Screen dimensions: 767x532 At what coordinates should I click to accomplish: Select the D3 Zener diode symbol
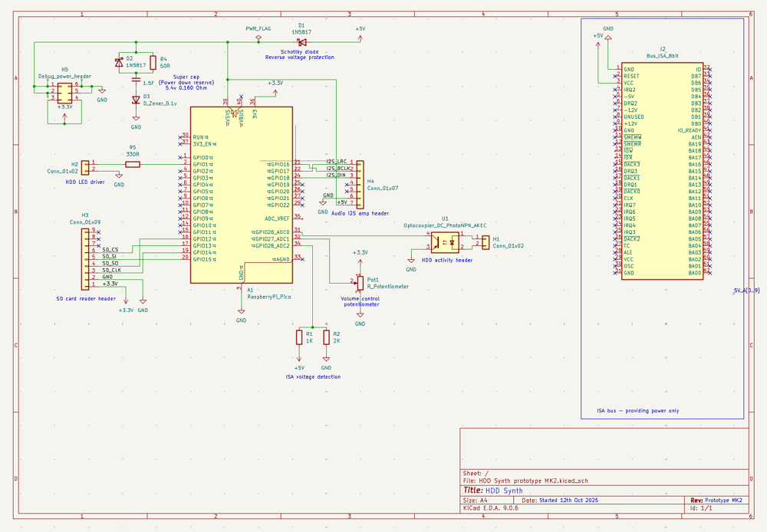point(137,100)
